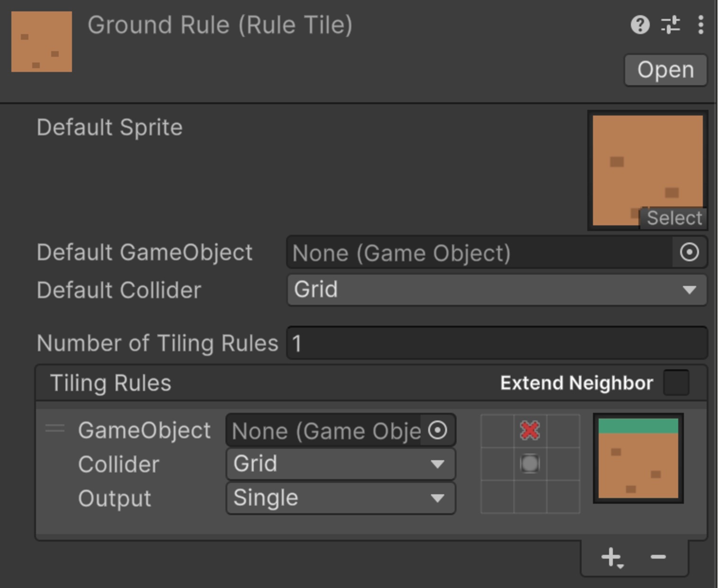Screen dimensions: 718x588
Task: Click the rule GameObject None field
Action: [x=341, y=430]
